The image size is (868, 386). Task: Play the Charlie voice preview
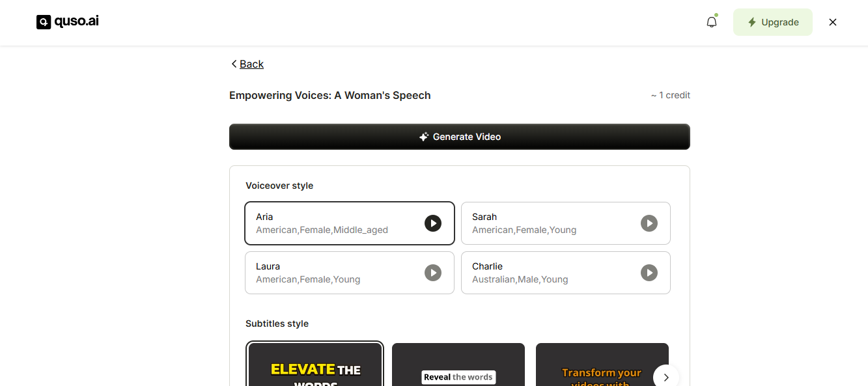(x=649, y=273)
